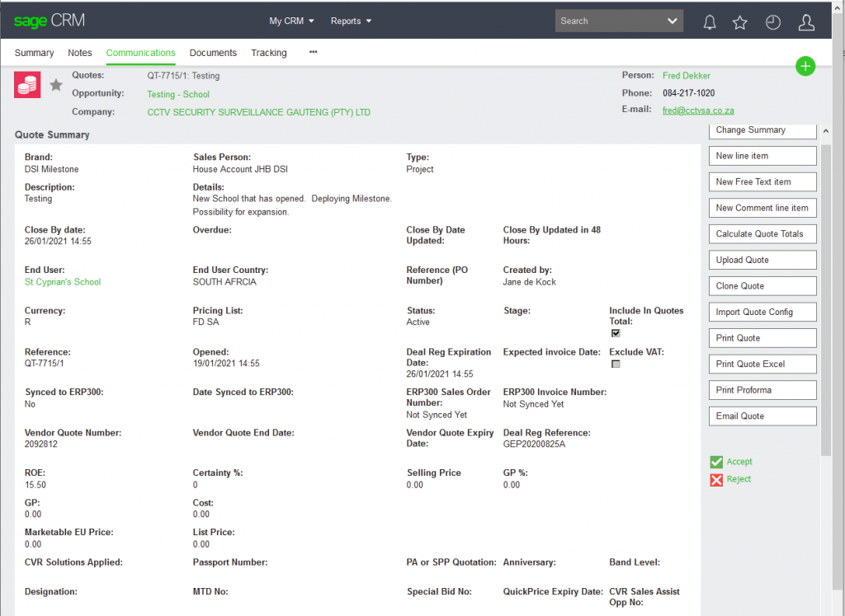Mark quote as favorite with gray star
This screenshot has height=616, width=845.
pyautogui.click(x=56, y=85)
